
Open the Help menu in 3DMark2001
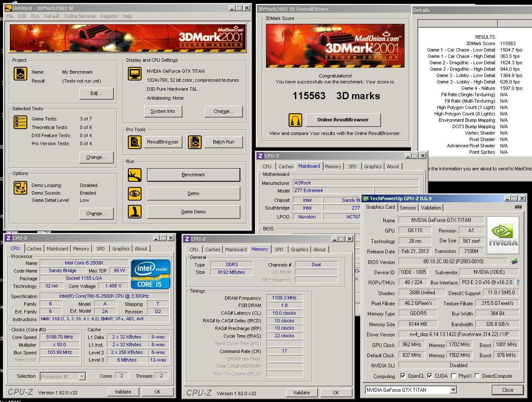pyautogui.click(x=127, y=16)
